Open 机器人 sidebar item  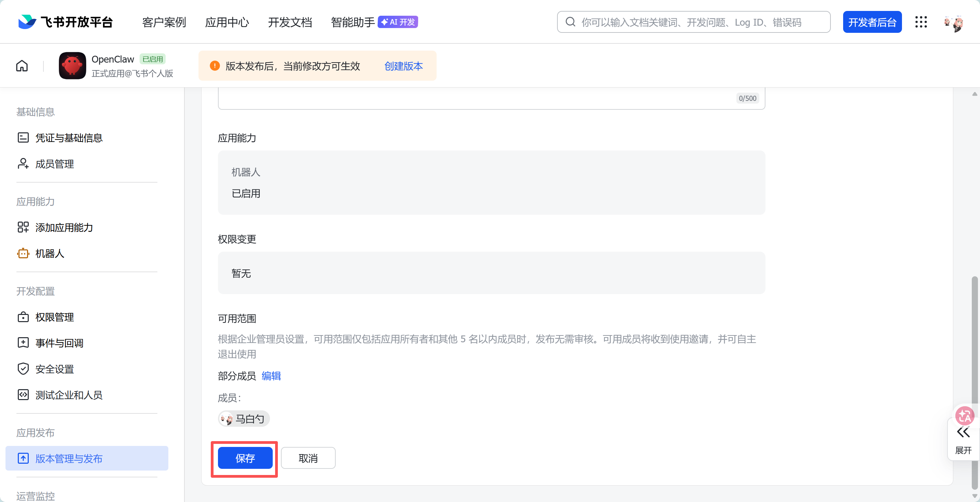click(x=50, y=253)
